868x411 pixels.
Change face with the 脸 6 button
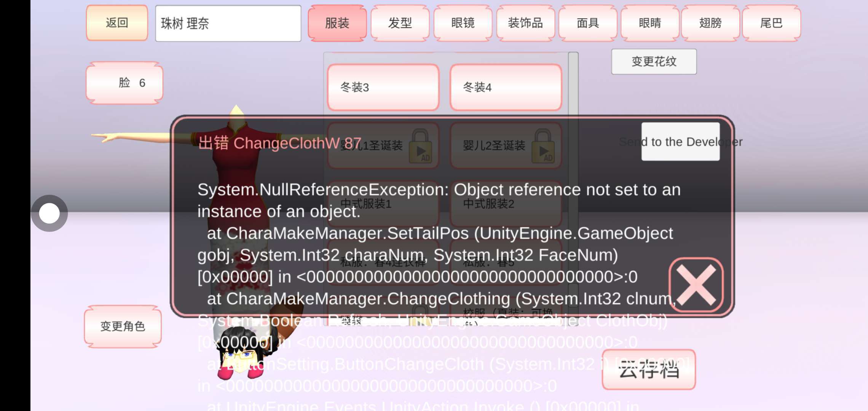[x=124, y=83]
